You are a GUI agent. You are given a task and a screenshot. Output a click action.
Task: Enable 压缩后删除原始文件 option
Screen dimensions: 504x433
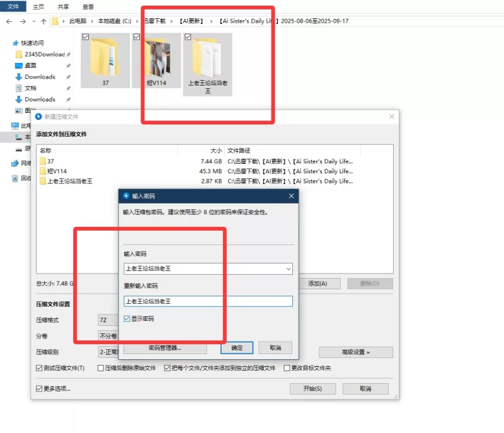[x=101, y=368]
